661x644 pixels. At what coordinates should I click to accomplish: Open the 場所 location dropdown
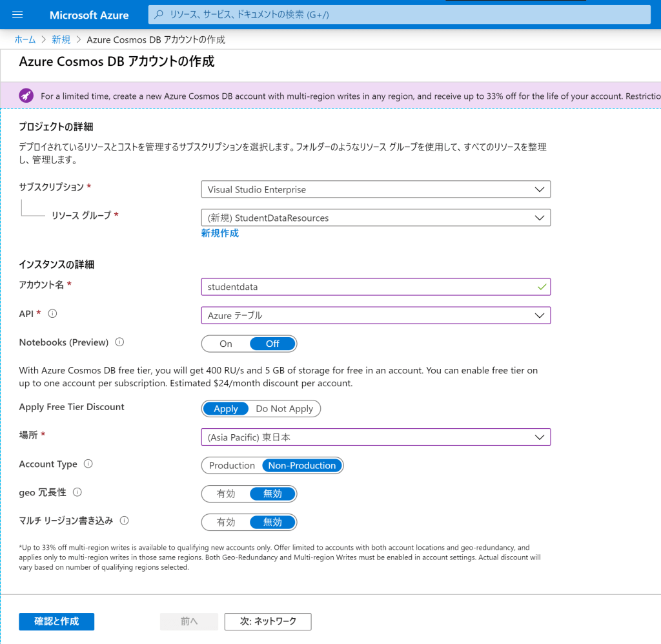point(376,437)
